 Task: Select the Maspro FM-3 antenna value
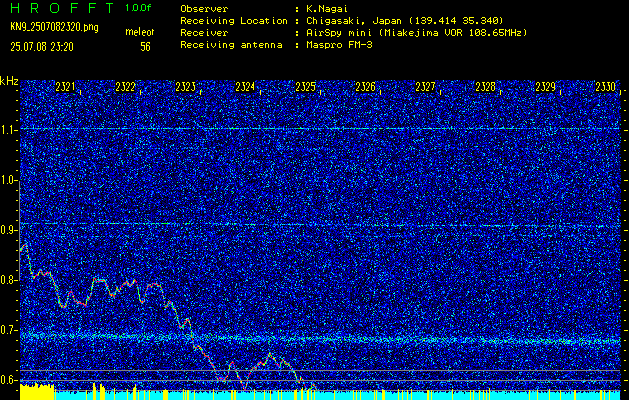coord(339,45)
